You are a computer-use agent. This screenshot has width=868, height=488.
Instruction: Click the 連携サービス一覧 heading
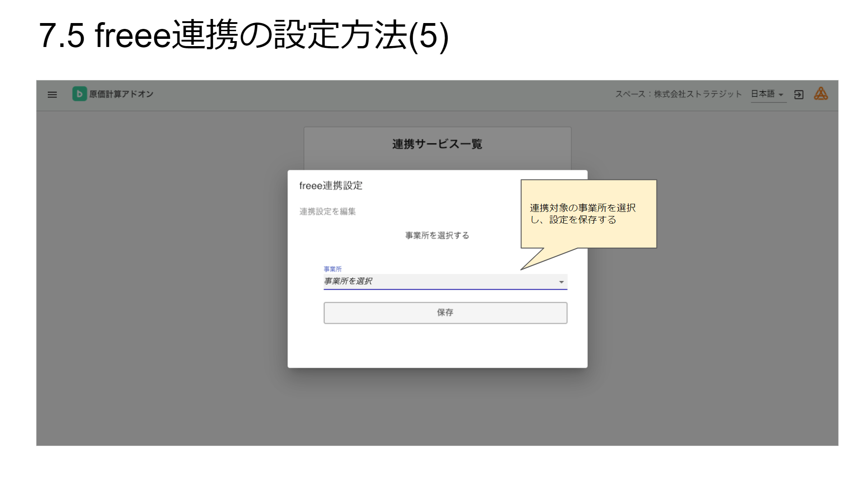point(437,144)
